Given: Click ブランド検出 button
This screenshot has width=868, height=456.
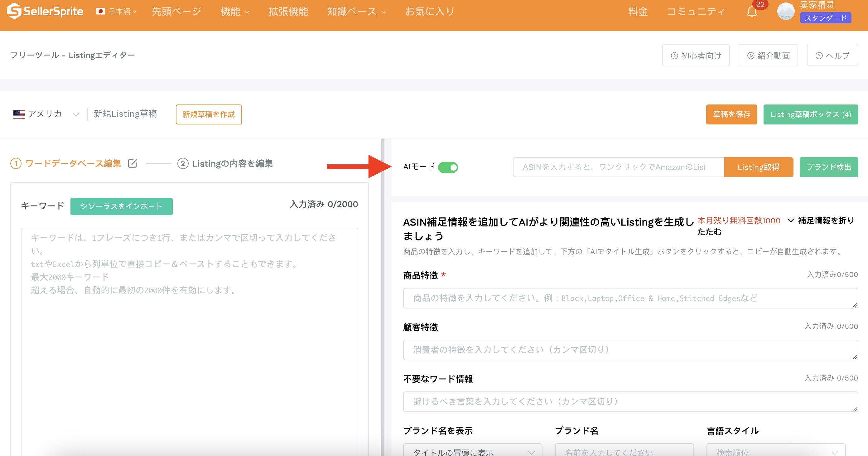Looking at the screenshot, I should click(829, 167).
